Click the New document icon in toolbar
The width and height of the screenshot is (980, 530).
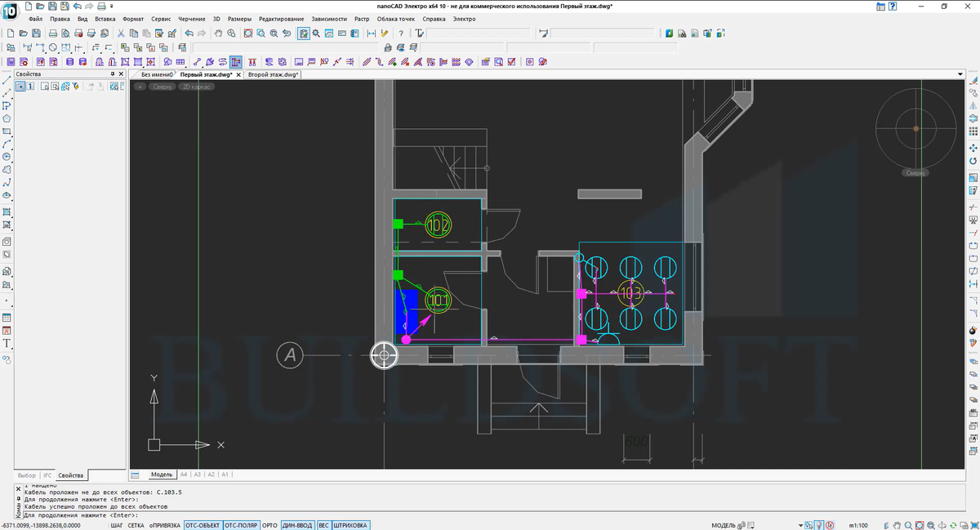click(x=11, y=33)
